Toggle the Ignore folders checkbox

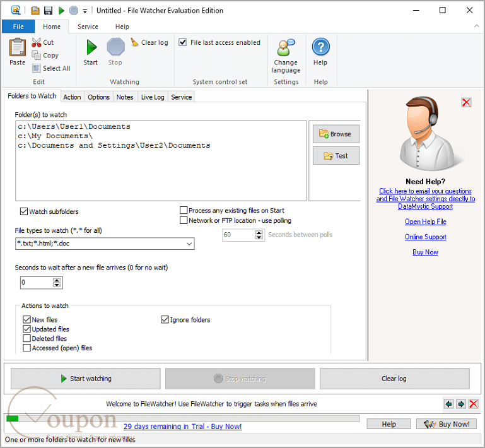(x=165, y=320)
